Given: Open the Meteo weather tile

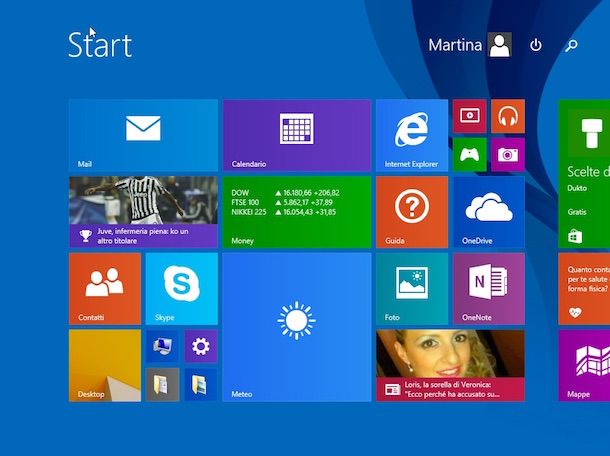Looking at the screenshot, I should pos(297,327).
